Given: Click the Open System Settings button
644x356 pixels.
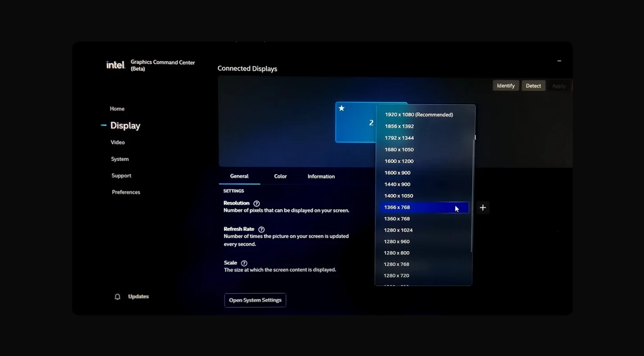Looking at the screenshot, I should pyautogui.click(x=255, y=300).
